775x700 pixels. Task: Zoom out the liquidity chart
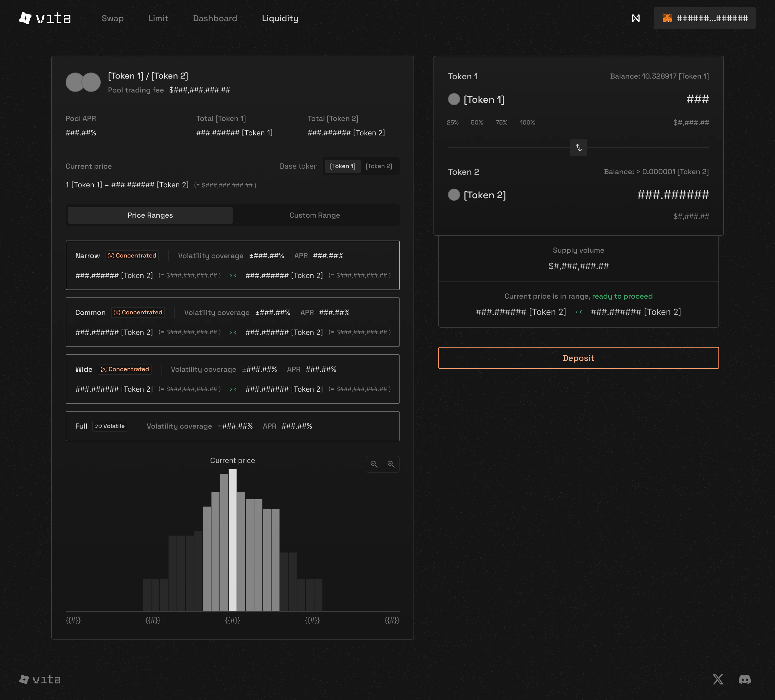(374, 464)
